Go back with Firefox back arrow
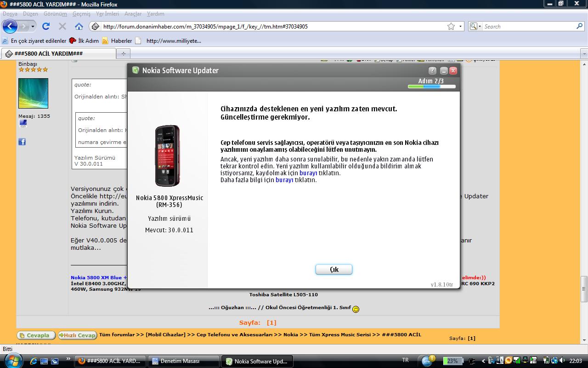The height and width of the screenshot is (368, 588). pyautogui.click(x=10, y=26)
